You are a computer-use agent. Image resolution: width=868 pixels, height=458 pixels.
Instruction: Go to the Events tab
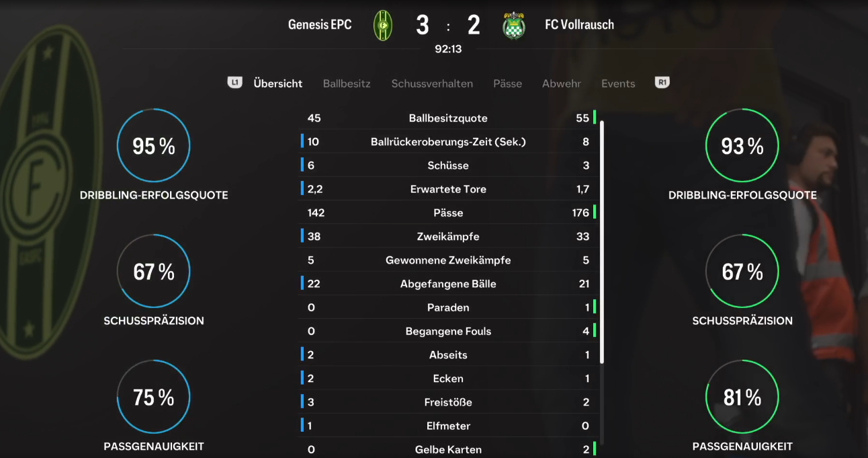pyautogui.click(x=618, y=83)
